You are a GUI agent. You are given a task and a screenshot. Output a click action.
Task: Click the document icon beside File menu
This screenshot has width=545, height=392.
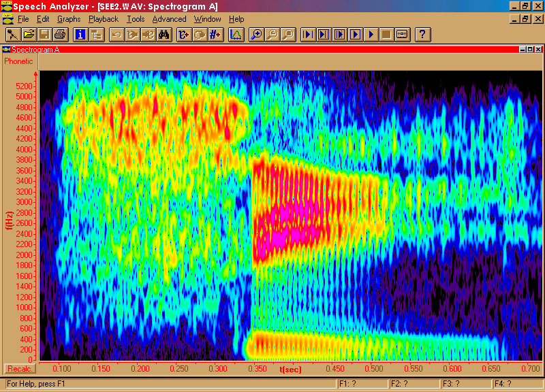8,19
